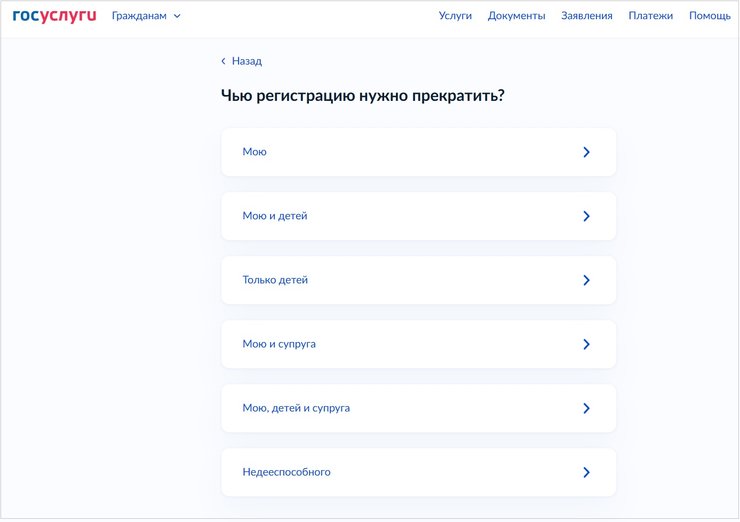Click the arrow in Мою и детей card
Screen dimensions: 740x522
(x=586, y=216)
